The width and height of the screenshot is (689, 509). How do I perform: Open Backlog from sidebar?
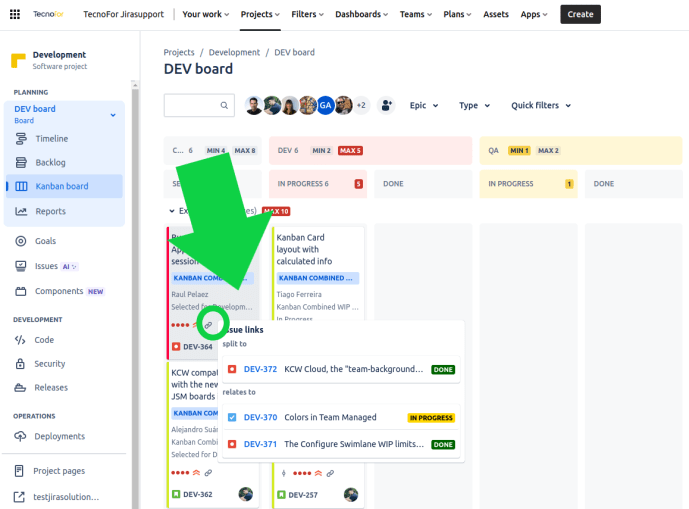coord(50,162)
